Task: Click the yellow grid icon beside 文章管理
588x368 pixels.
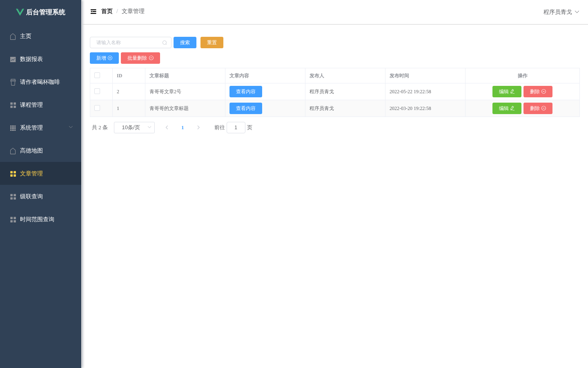Action: [13, 174]
